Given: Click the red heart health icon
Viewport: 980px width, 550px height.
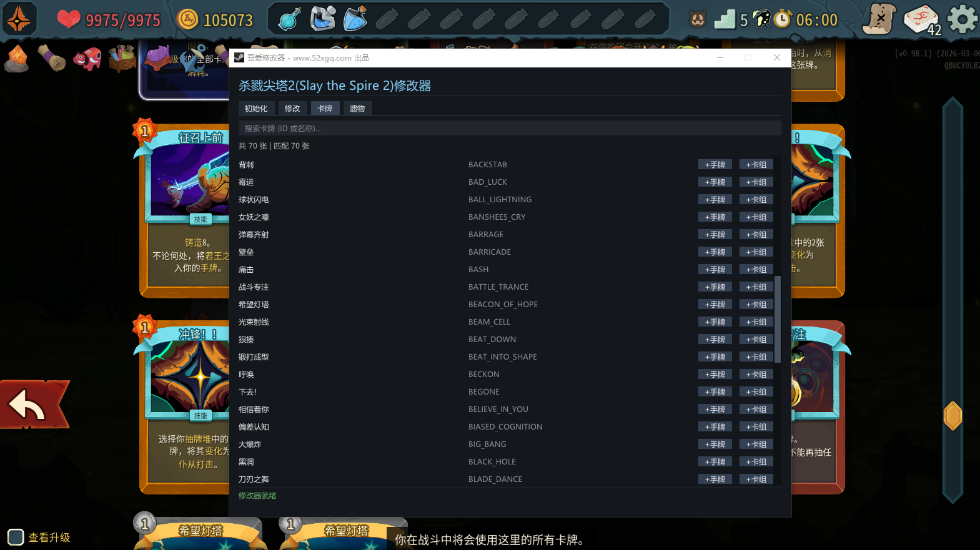Looking at the screenshot, I should coord(69,19).
